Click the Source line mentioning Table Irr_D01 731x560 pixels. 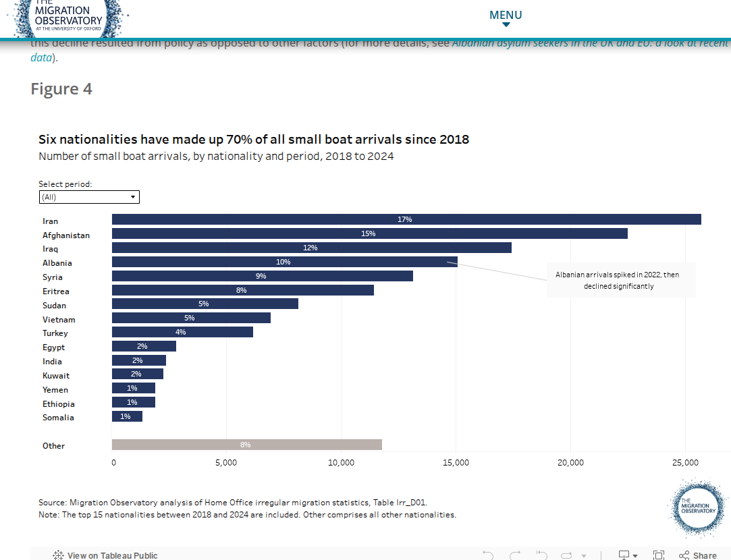coord(233,502)
